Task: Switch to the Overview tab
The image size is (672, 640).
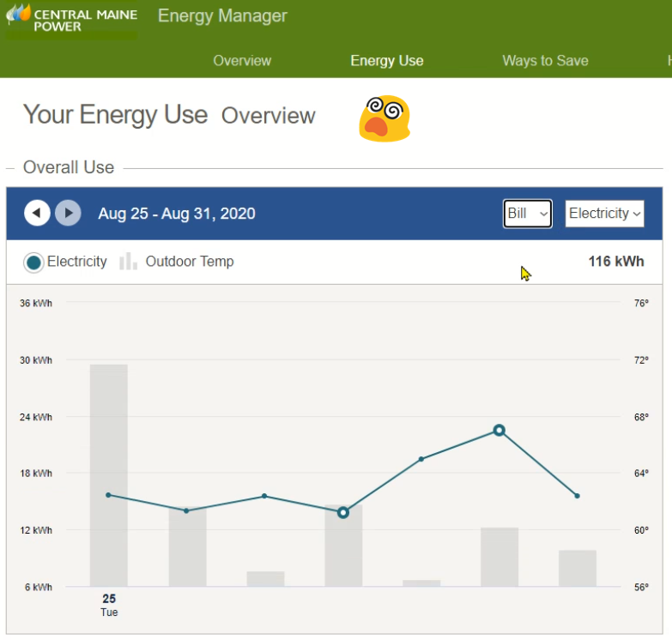Action: click(x=242, y=61)
